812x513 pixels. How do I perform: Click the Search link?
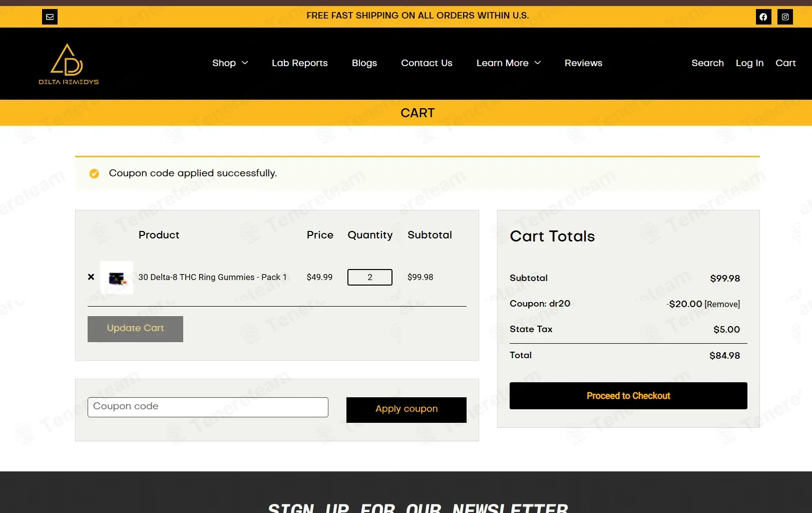[707, 63]
